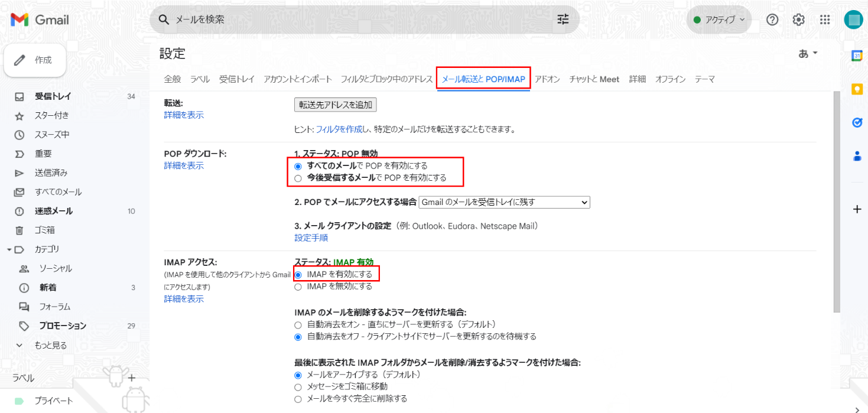Collapse the カテゴリ section arrow
Screen dimensions: 868x413
point(9,249)
